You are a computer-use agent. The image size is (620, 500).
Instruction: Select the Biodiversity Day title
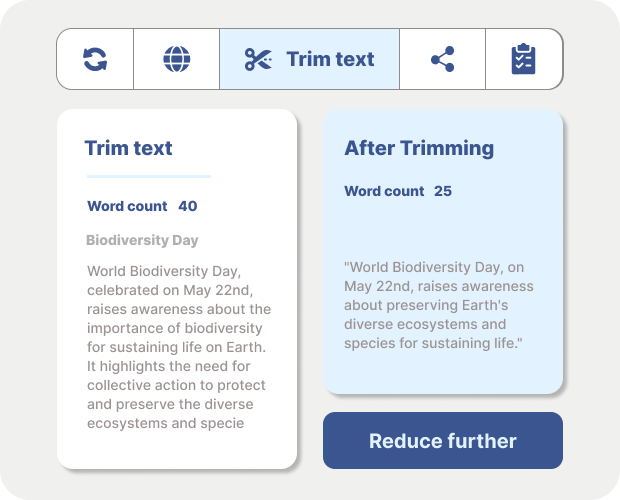[142, 240]
